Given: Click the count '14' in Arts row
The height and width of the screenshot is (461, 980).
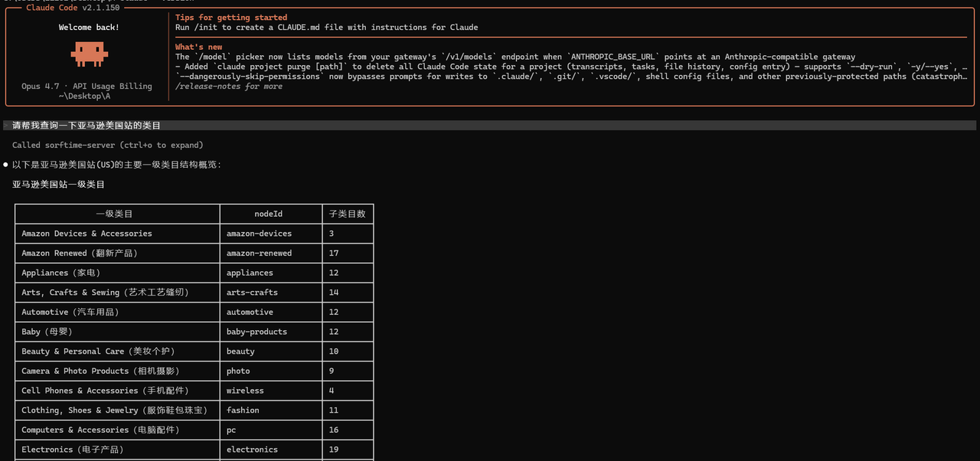Looking at the screenshot, I should point(334,293).
